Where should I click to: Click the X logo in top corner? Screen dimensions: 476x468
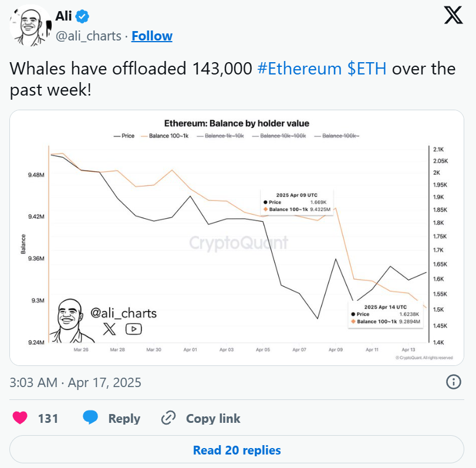click(x=453, y=15)
